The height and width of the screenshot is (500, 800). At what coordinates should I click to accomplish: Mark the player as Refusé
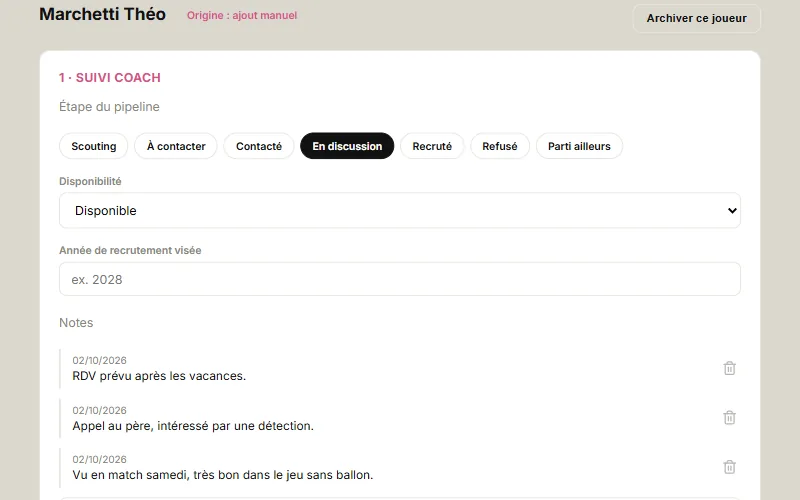500,146
